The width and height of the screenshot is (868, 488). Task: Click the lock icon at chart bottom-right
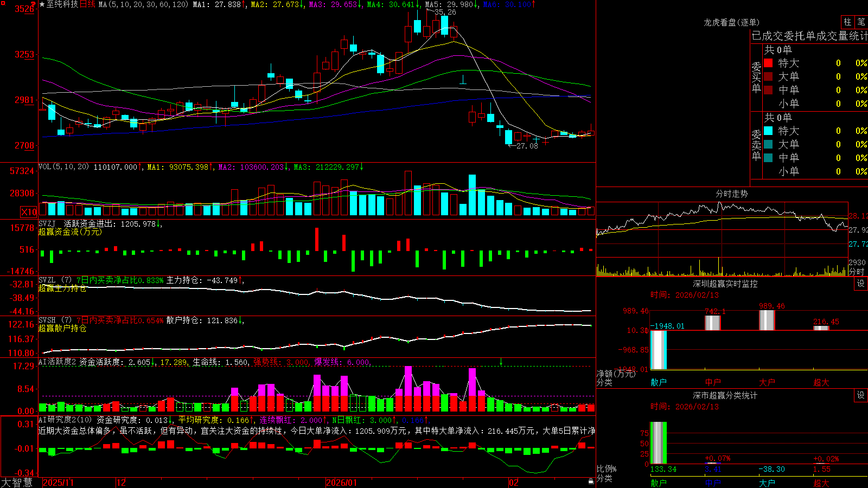point(591,481)
